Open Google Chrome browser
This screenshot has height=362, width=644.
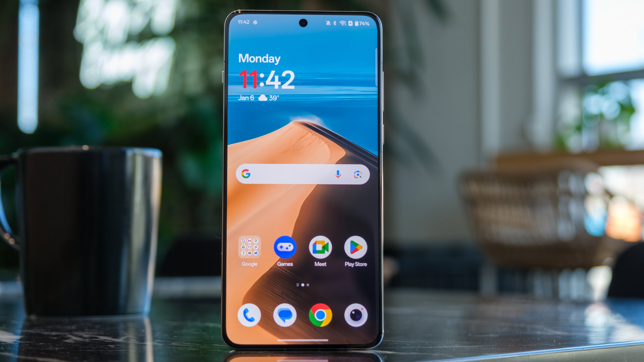point(321,315)
